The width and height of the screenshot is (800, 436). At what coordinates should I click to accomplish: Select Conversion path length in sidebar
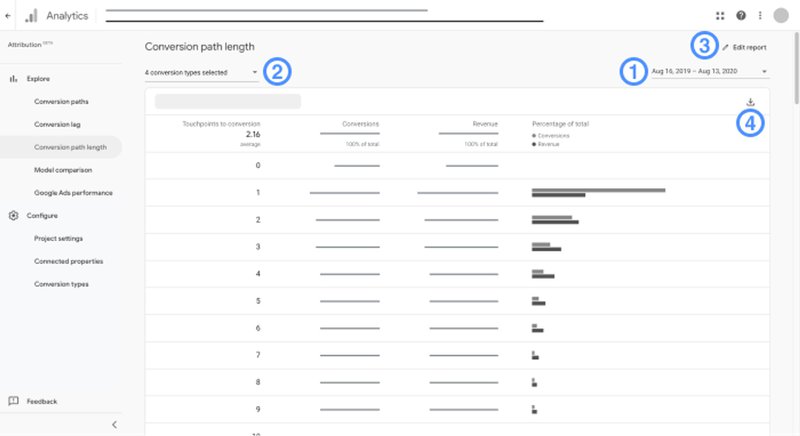point(61,147)
